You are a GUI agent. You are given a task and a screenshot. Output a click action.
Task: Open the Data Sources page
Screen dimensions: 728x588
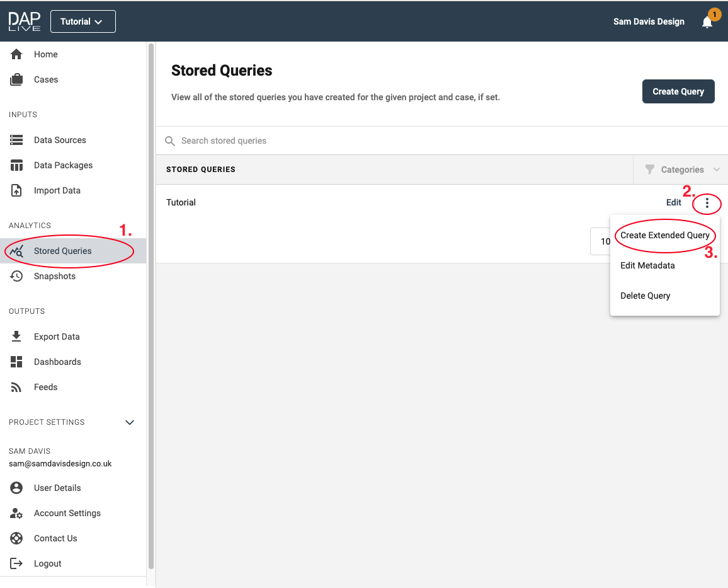coord(60,140)
